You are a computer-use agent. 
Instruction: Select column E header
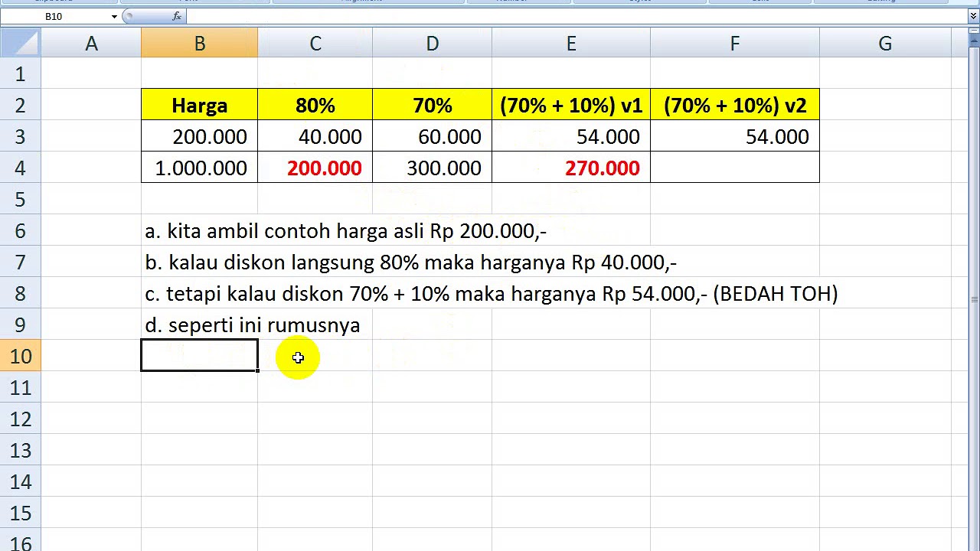click(571, 44)
